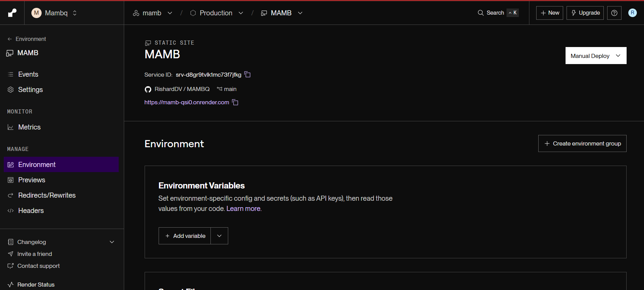The height and width of the screenshot is (290, 644).
Task: Click the Invite a friend paper plane icon
Action: 11,254
